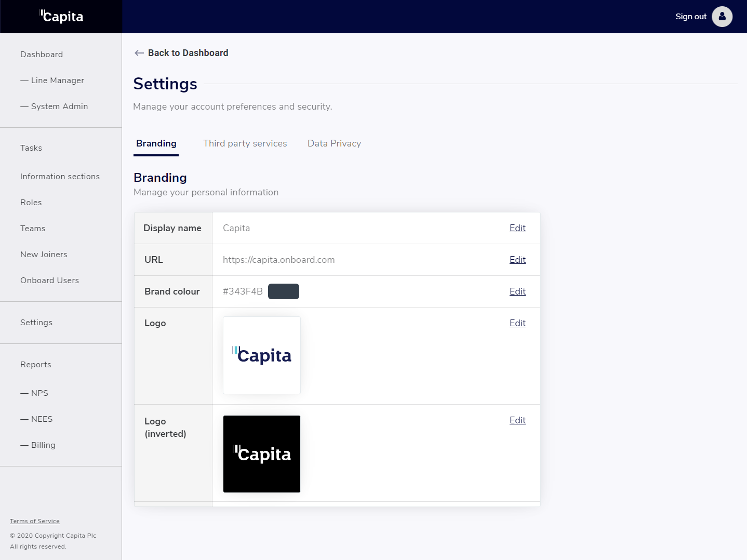The image size is (747, 560).
Task: Select the Branding tab
Action: pos(156,143)
